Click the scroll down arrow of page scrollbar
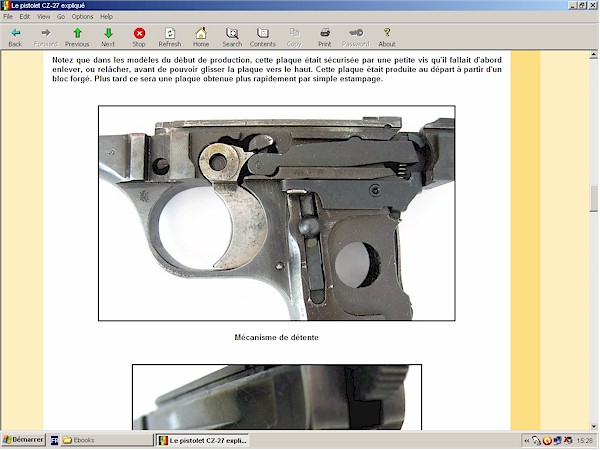The width and height of the screenshot is (600, 450). point(593,426)
